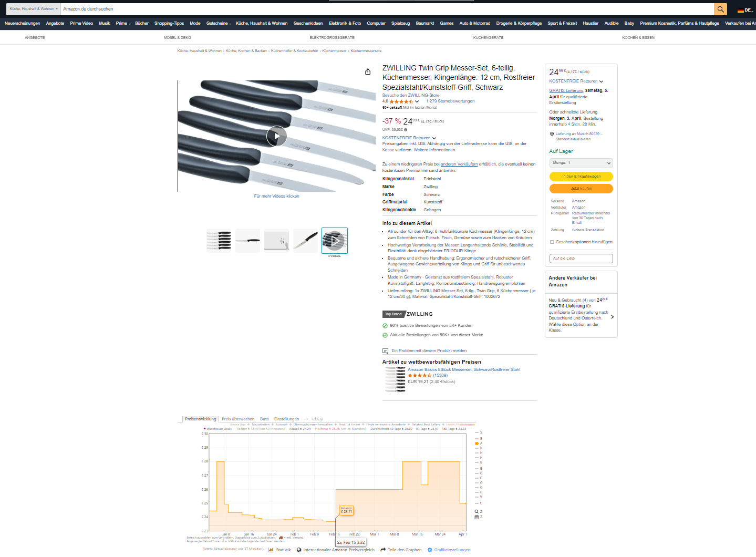
Task: Click Ein Problem mit diesem Produkt melden
Action: tap(429, 351)
